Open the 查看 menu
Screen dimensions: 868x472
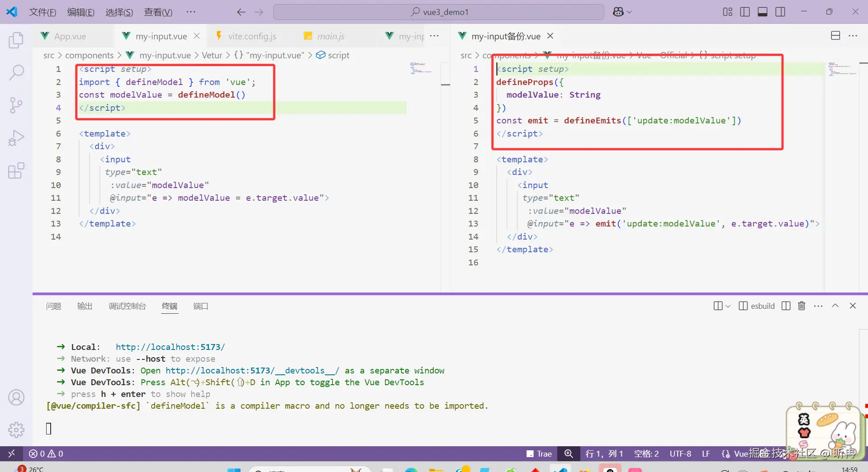158,12
